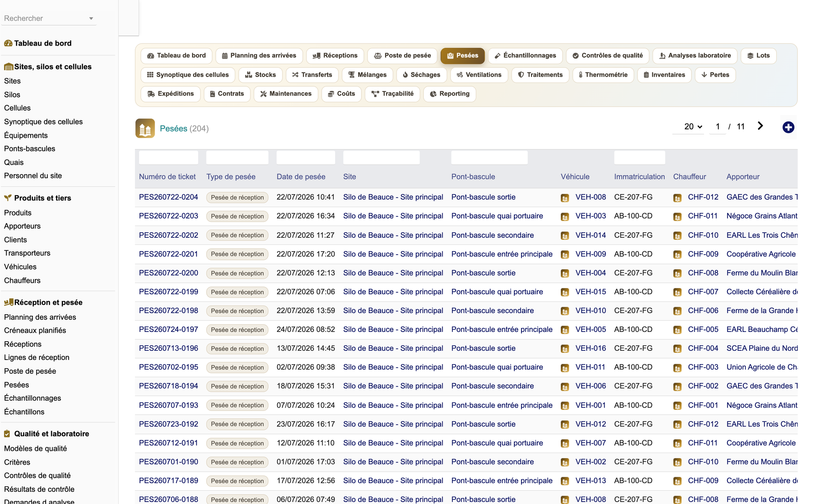Screen dimensions: 815x504
Task: Open ticket PES260722-0204
Action: 168,197
